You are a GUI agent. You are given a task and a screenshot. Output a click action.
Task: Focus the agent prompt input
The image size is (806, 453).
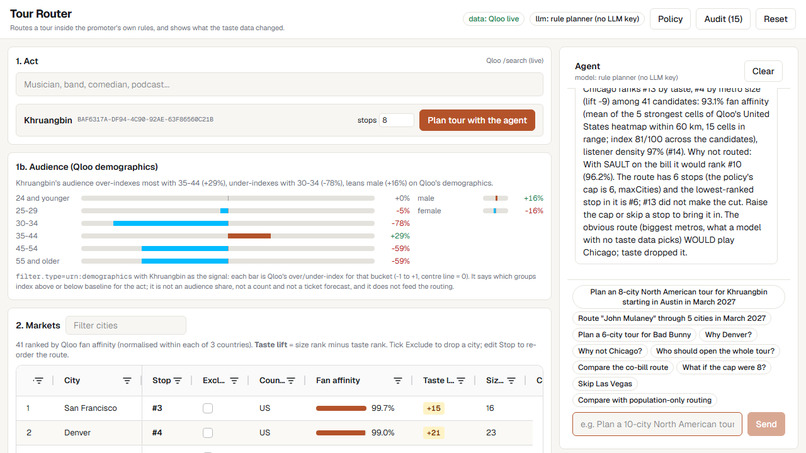click(657, 424)
